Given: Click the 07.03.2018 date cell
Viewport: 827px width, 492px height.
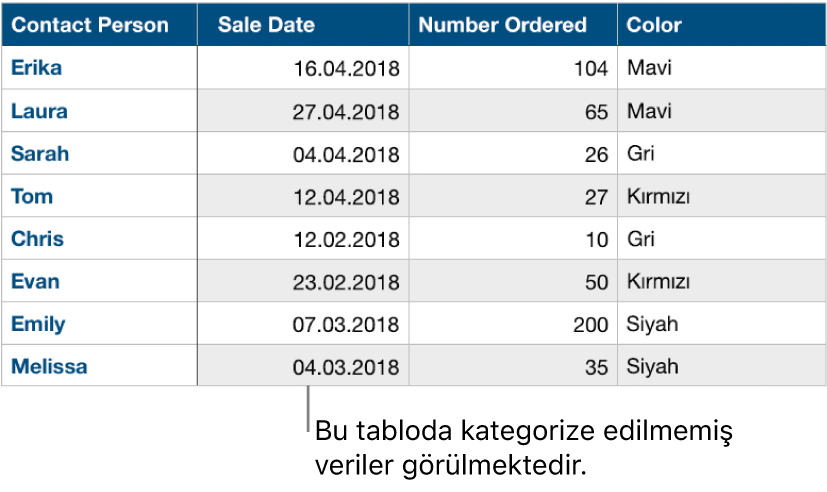Looking at the screenshot, I should point(346,325).
